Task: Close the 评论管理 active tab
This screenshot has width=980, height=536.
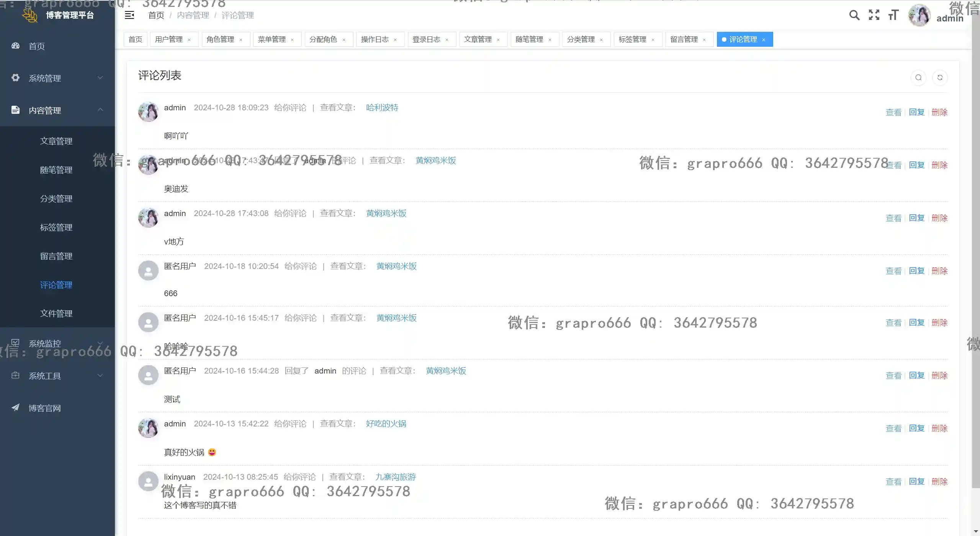Action: point(764,40)
